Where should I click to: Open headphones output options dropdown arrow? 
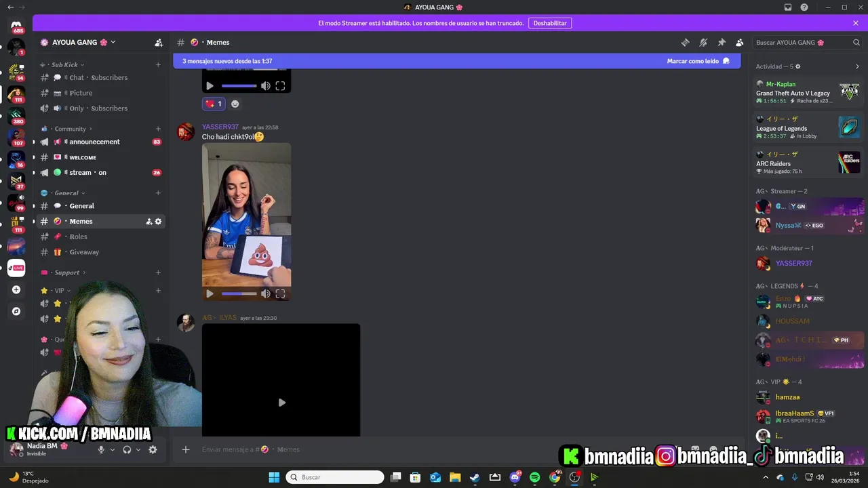tap(138, 449)
